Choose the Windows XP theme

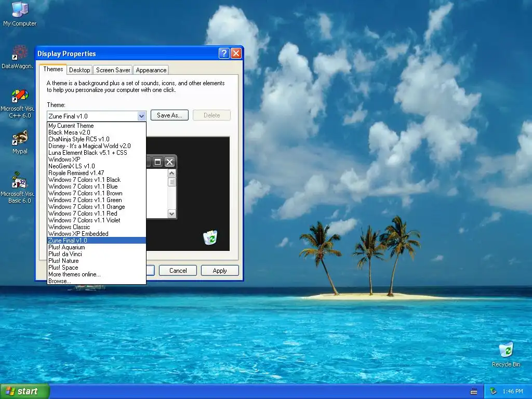97,159
